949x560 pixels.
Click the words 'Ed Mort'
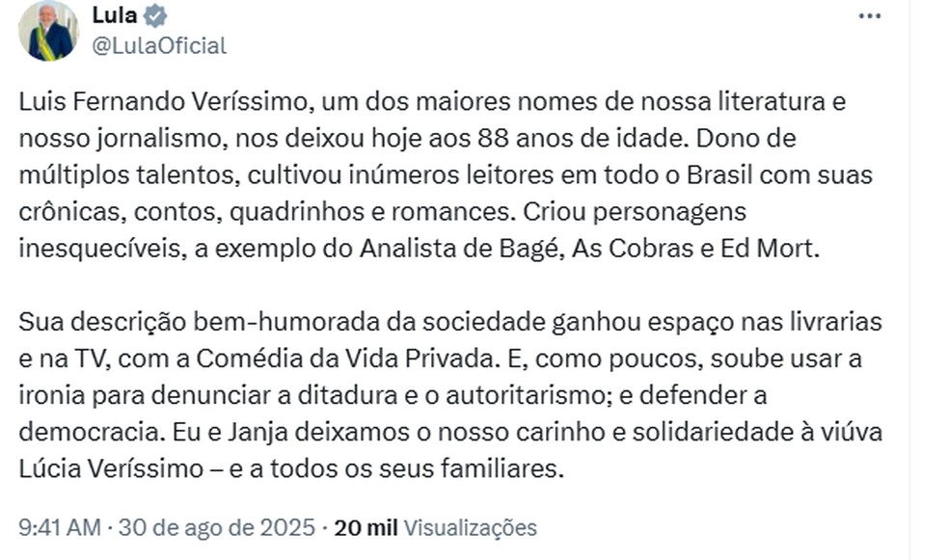(x=766, y=249)
